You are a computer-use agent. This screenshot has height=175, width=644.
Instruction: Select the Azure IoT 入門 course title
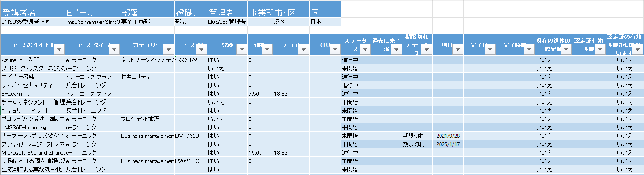pyautogui.click(x=32, y=60)
